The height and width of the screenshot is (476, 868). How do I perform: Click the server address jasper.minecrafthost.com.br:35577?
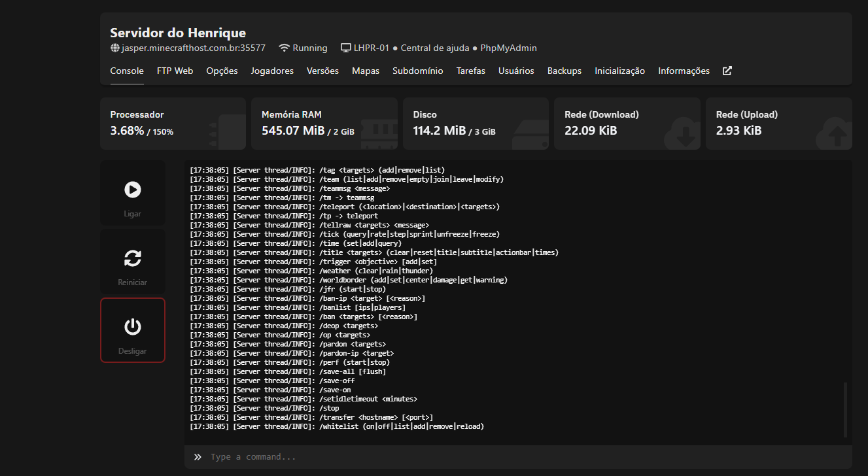193,48
